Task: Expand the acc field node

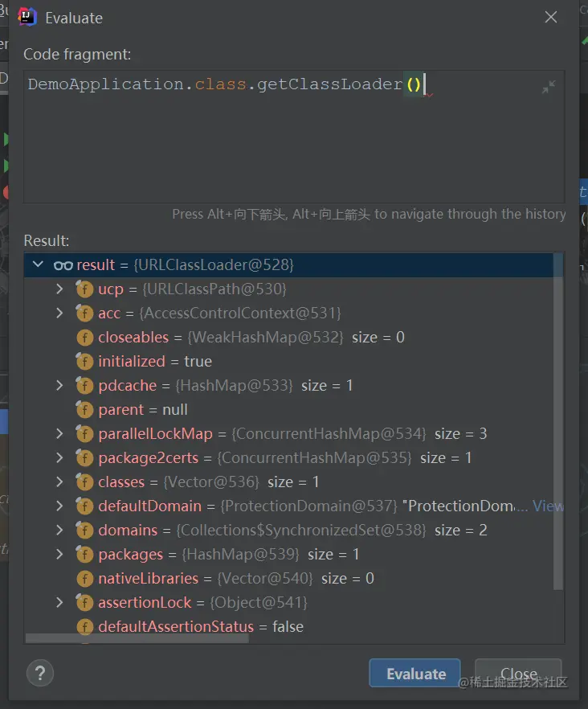Action: (x=59, y=313)
